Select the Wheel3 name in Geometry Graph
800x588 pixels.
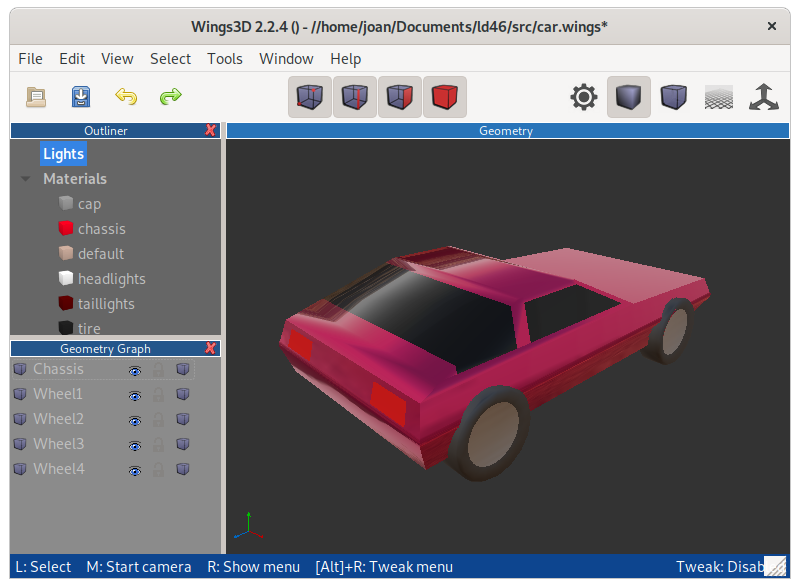(x=58, y=444)
